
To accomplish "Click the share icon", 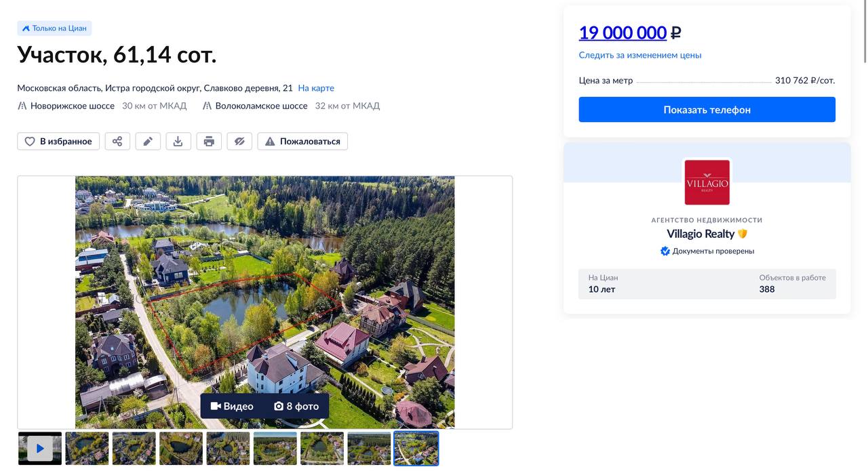I will (117, 141).
